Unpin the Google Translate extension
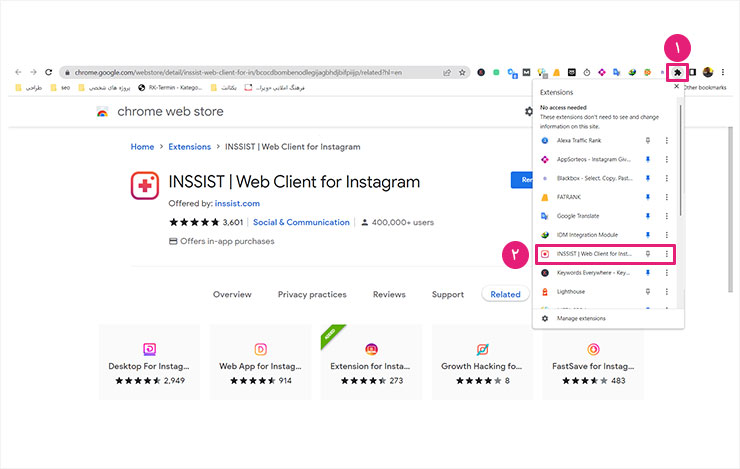Viewport: 740px width, 469px height. point(648,216)
